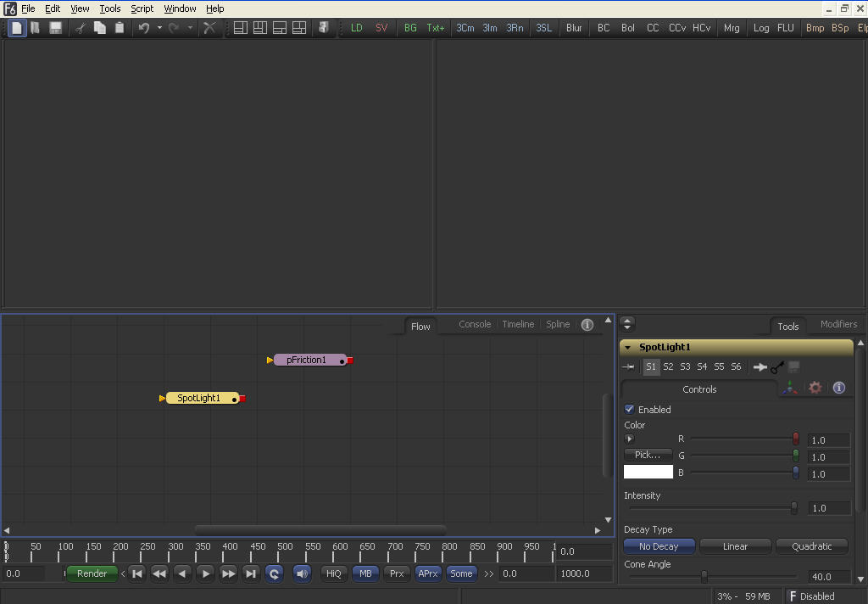This screenshot has width=868, height=604.
Task: Click the green Render button
Action: pos(92,573)
